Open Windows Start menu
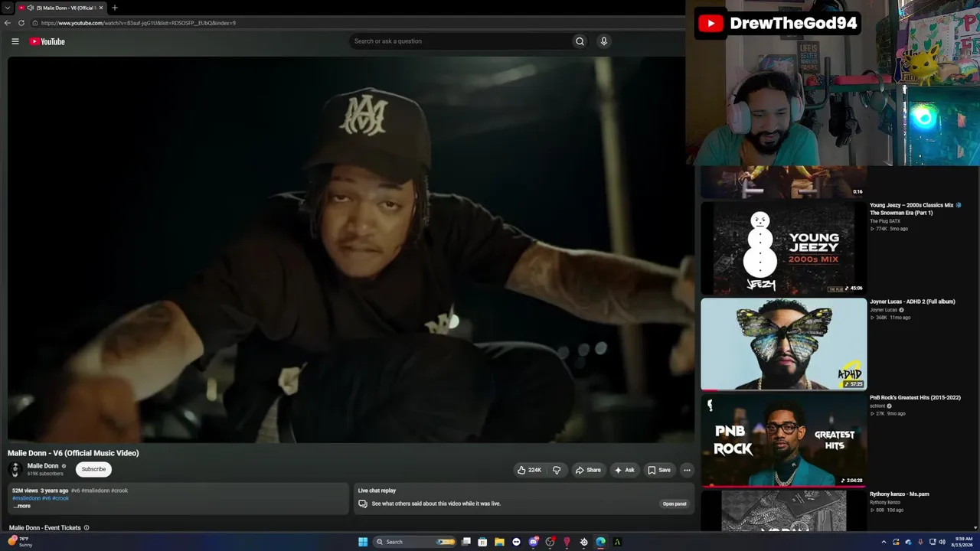This screenshot has width=980, height=551. point(363,542)
